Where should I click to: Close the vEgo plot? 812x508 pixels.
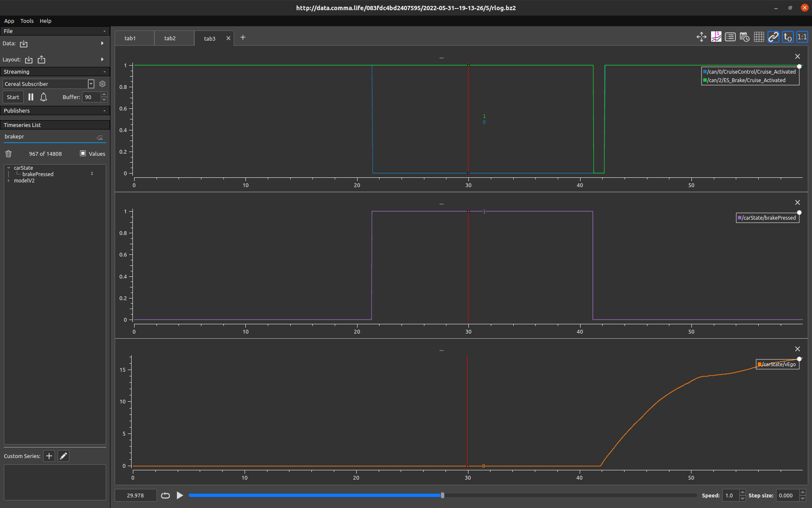click(798, 349)
